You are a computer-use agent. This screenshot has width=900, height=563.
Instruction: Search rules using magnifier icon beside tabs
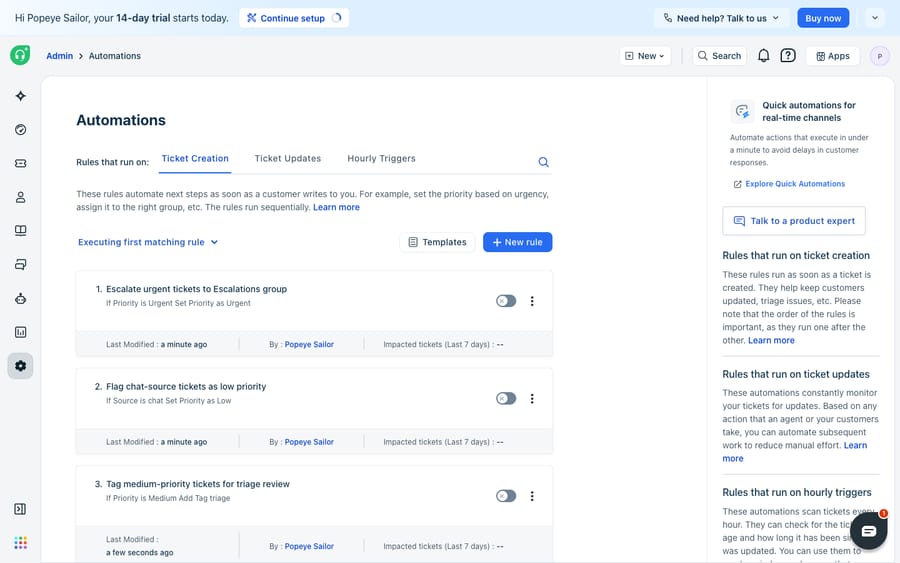(x=543, y=162)
